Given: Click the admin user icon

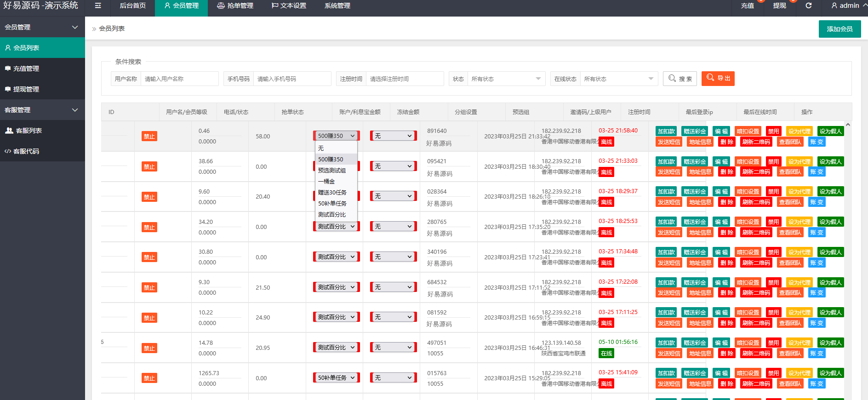Looking at the screenshot, I should pos(834,6).
